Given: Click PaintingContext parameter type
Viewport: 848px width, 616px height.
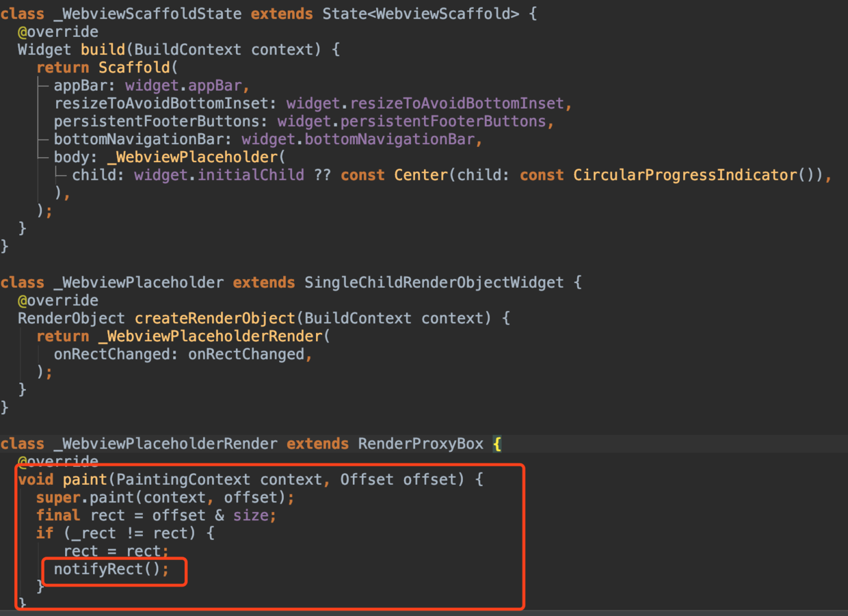Looking at the screenshot, I should click(x=183, y=479).
